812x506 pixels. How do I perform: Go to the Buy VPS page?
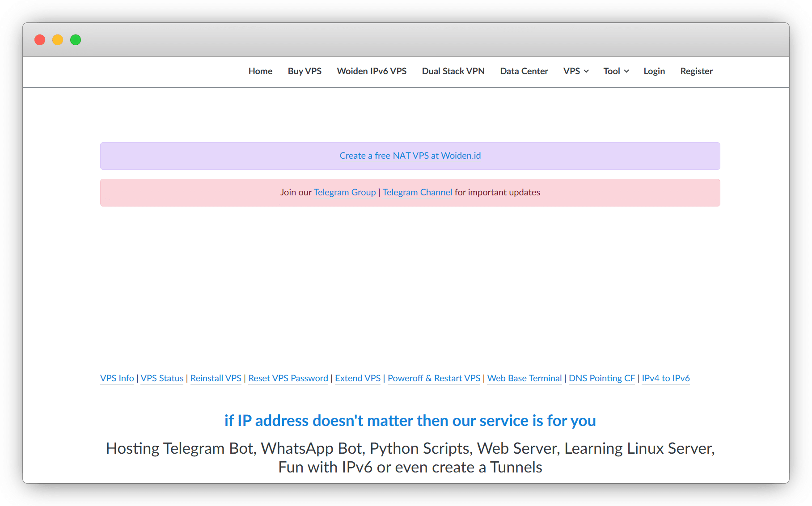click(304, 71)
